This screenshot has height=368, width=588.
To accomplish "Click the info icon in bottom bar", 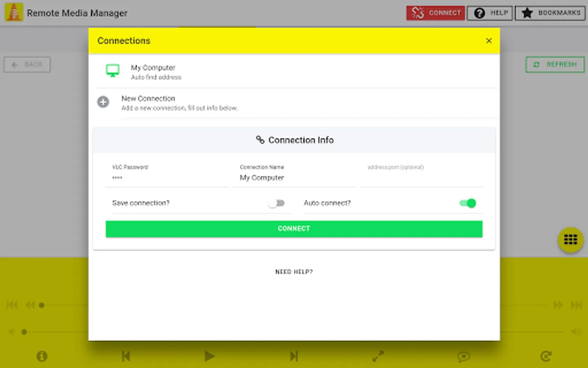I will [42, 356].
